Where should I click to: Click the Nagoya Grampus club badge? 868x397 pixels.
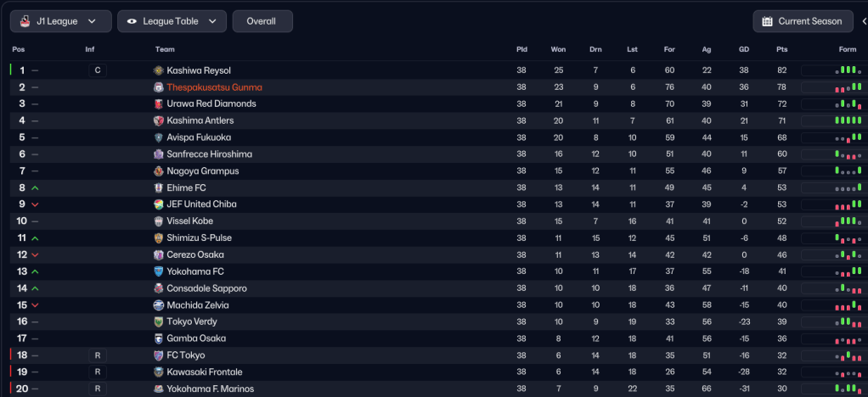(x=159, y=171)
